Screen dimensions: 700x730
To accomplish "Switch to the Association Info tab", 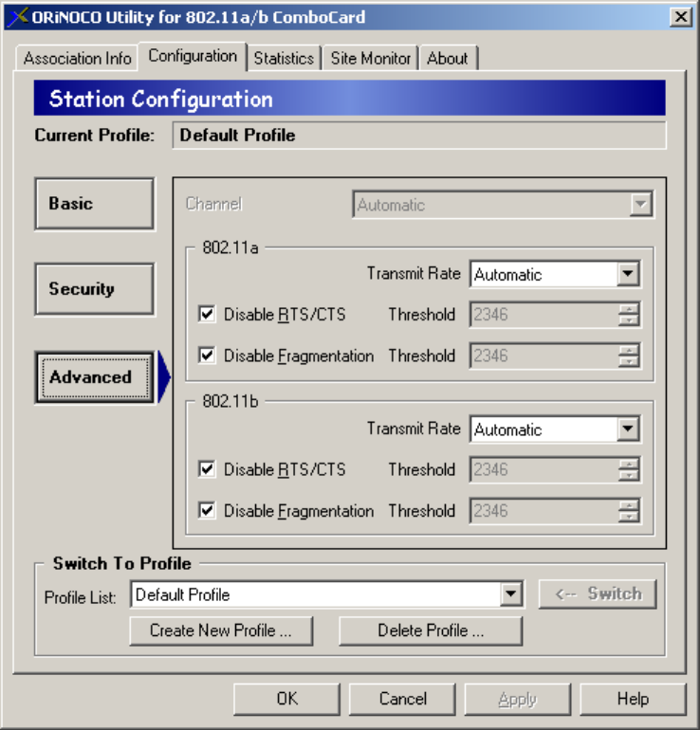I will pyautogui.click(x=78, y=59).
